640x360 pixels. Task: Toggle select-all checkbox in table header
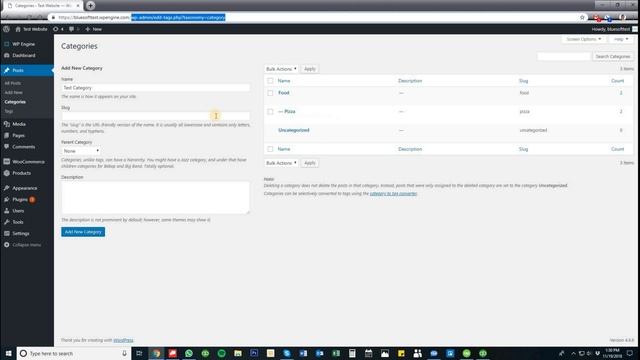coord(270,81)
